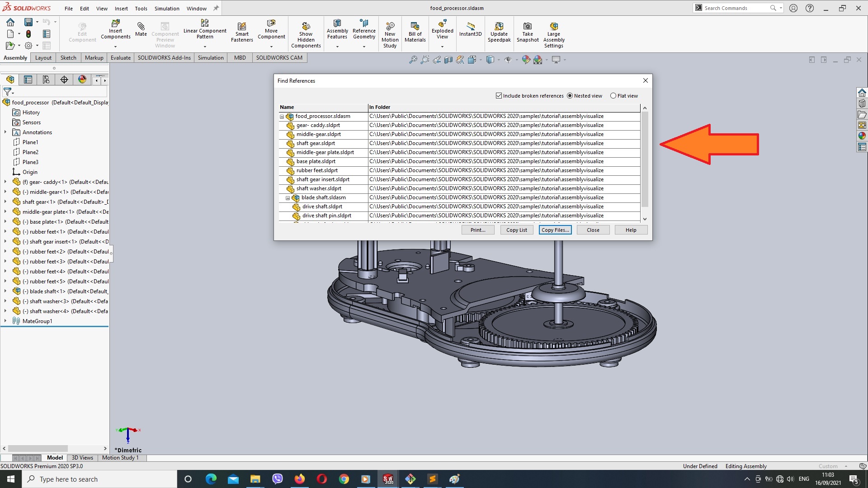Open the Assembly menu tab
The height and width of the screenshot is (488, 868).
pyautogui.click(x=15, y=57)
